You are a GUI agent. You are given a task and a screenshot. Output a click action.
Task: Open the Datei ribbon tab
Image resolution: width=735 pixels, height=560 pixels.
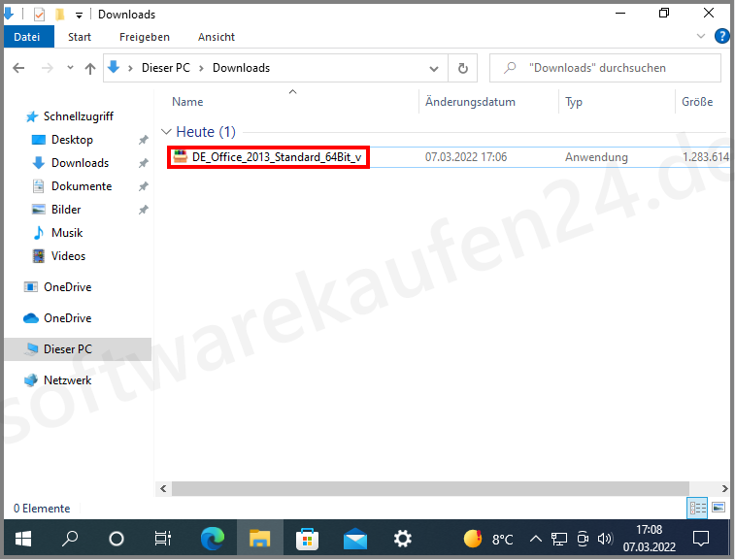point(27,37)
